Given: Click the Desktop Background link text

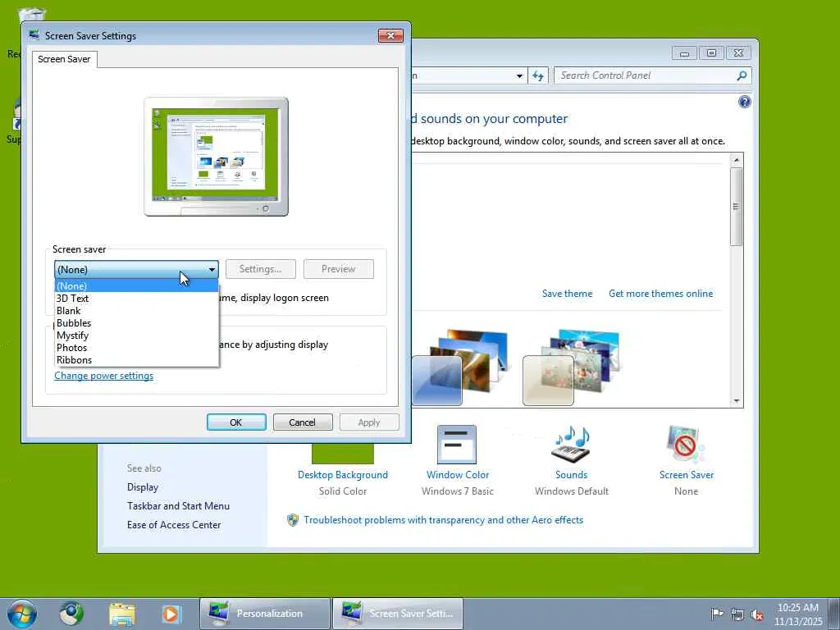Looking at the screenshot, I should point(343,475).
